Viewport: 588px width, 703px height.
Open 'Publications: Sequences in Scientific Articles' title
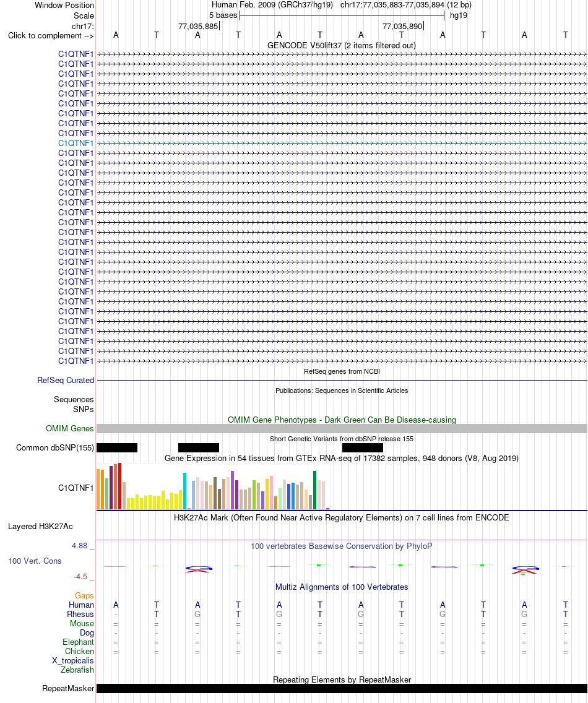342,390
